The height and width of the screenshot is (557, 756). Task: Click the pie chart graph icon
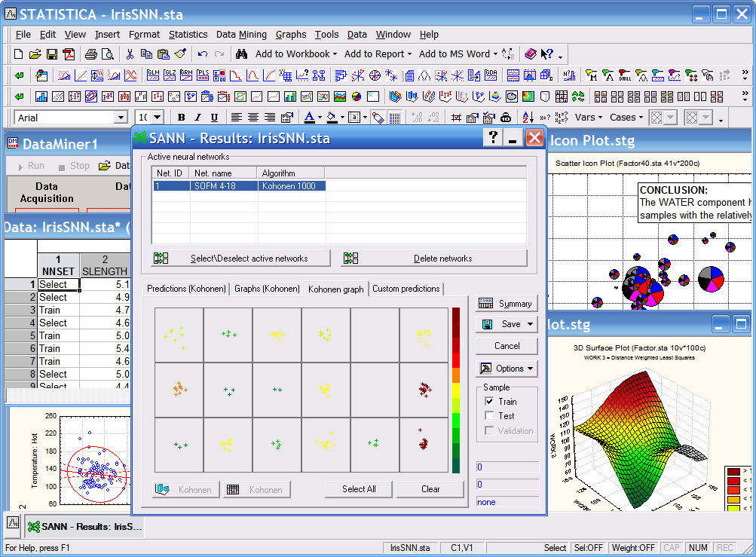click(357, 96)
